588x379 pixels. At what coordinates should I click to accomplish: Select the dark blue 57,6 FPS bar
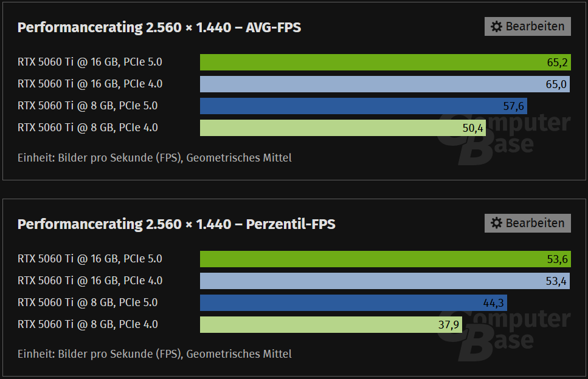coord(364,106)
